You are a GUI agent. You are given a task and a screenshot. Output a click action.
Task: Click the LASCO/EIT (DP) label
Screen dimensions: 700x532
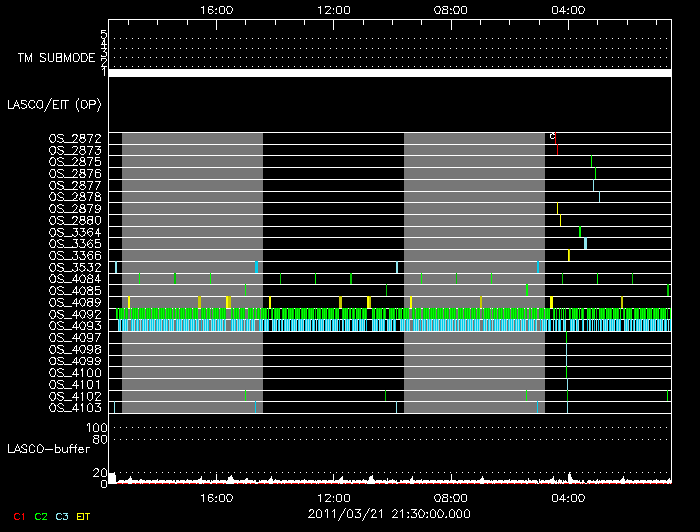[53, 104]
